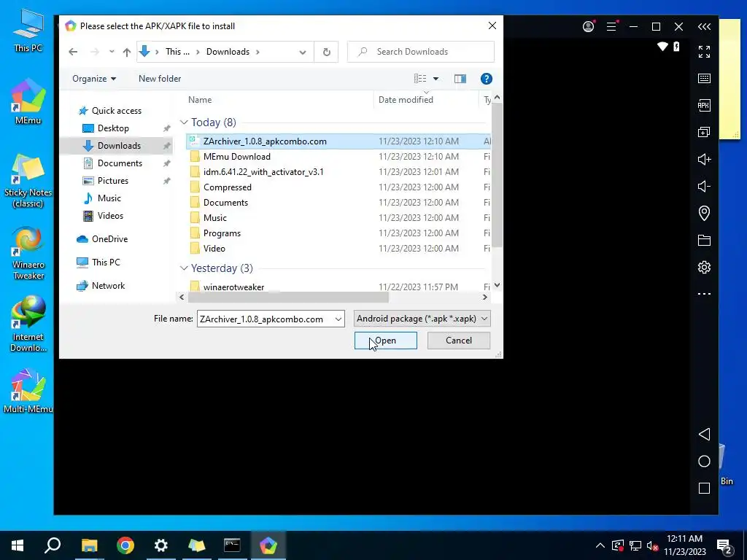Select OneDrive in navigation pane
The width and height of the screenshot is (747, 560).
tap(109, 239)
